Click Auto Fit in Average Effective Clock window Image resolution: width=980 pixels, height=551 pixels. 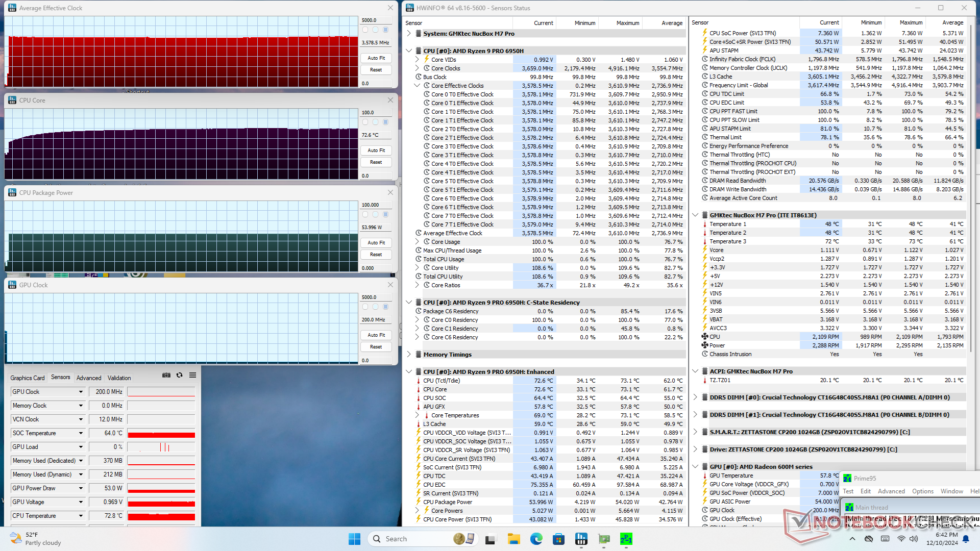376,58
